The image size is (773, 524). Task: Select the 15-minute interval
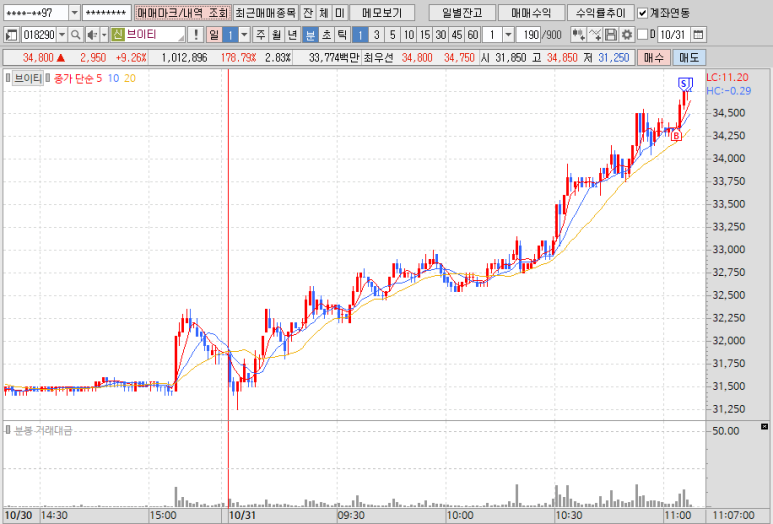(425, 35)
